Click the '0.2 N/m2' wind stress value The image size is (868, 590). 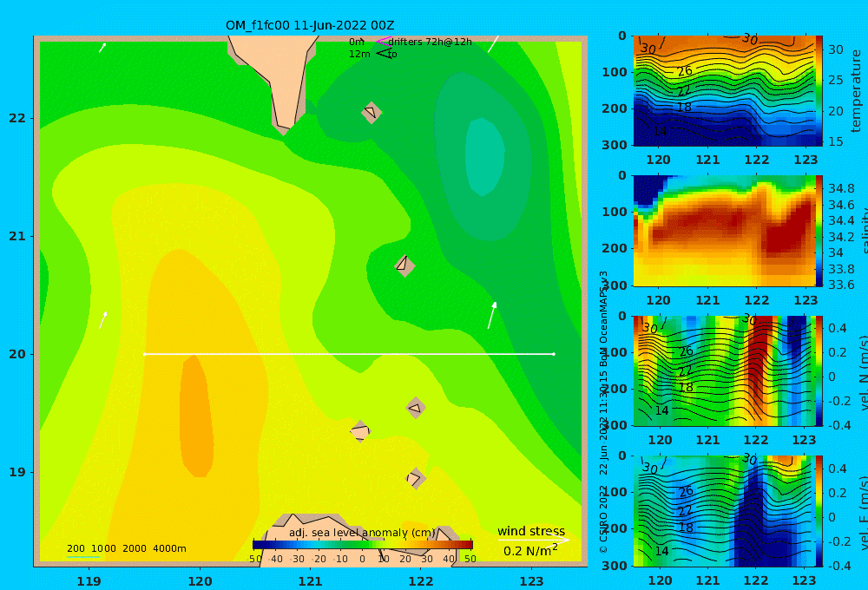[x=530, y=550]
